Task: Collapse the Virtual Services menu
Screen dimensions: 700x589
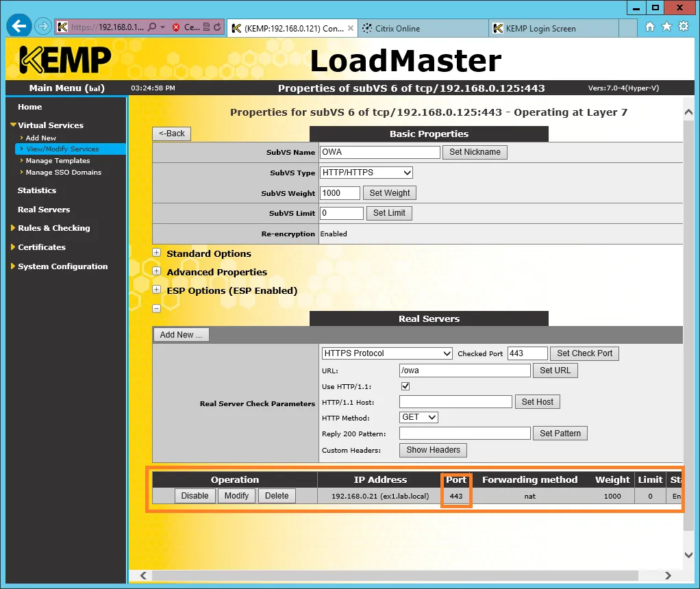Action: pos(13,125)
